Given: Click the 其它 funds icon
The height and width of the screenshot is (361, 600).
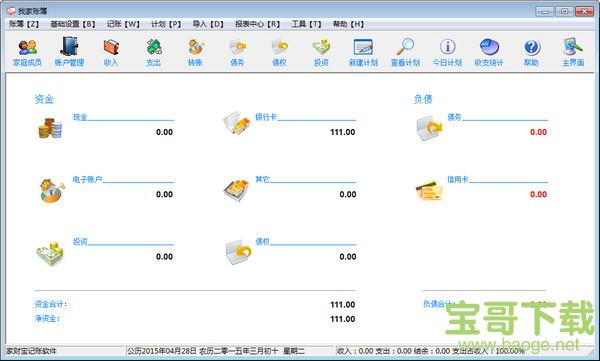Looking at the screenshot, I should [x=237, y=190].
